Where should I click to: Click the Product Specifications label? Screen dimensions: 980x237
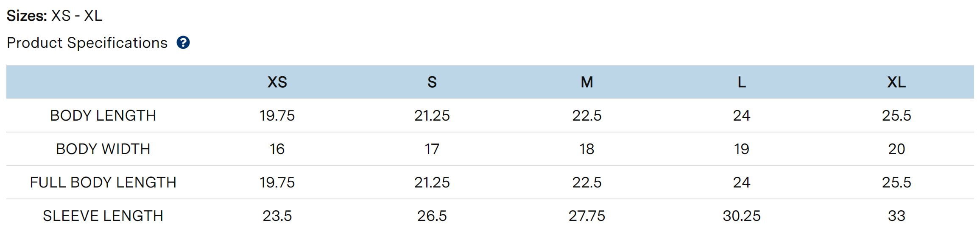[87, 43]
